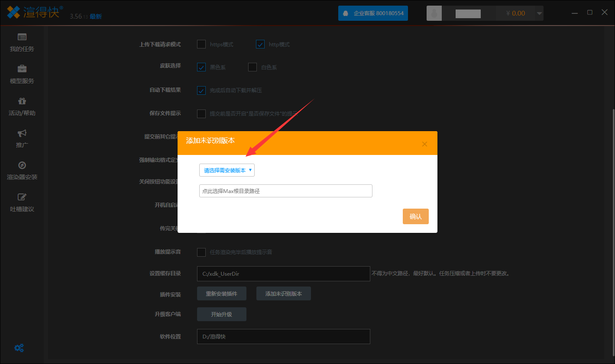
Task: Click the user avatar icon
Action: (434, 13)
